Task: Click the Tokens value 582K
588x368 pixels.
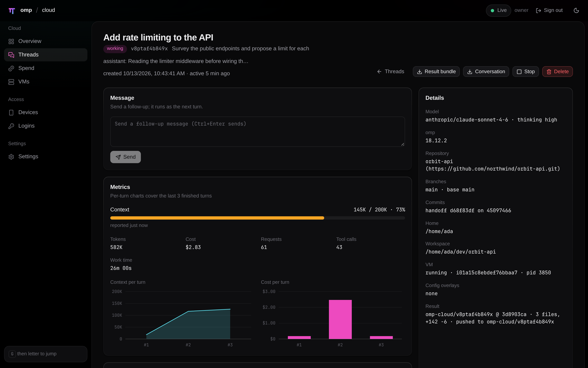Action: pos(116,247)
